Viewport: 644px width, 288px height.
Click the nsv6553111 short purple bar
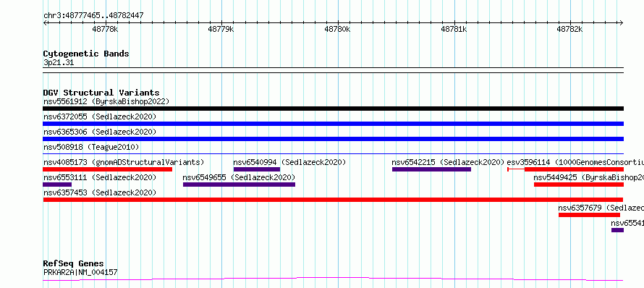[x=57, y=185]
